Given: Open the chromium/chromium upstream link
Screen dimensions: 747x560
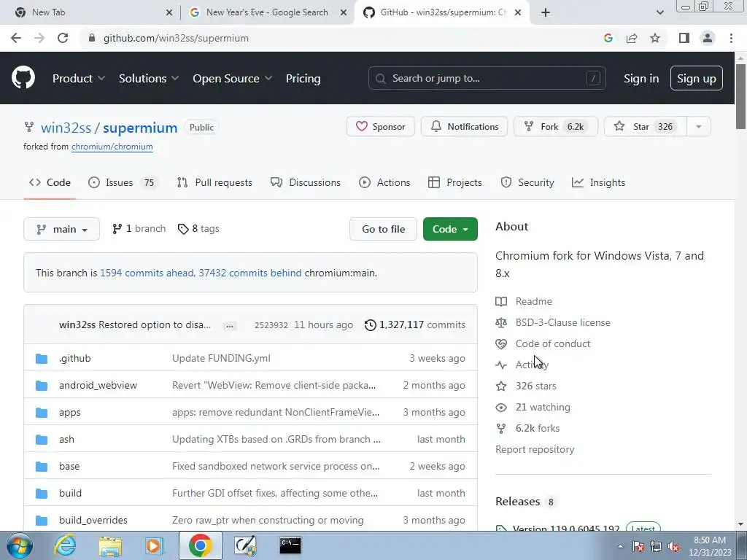Looking at the screenshot, I should click(112, 147).
